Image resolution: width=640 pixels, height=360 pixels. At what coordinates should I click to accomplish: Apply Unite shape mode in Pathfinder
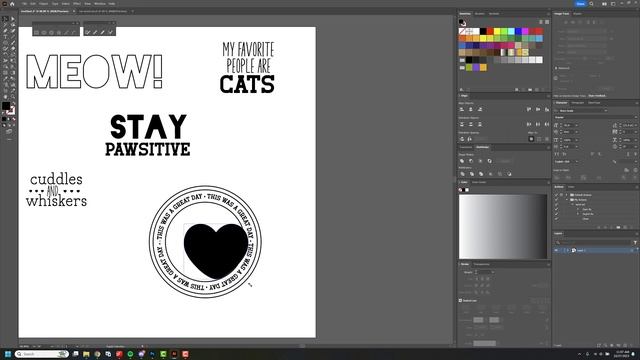coord(462,161)
